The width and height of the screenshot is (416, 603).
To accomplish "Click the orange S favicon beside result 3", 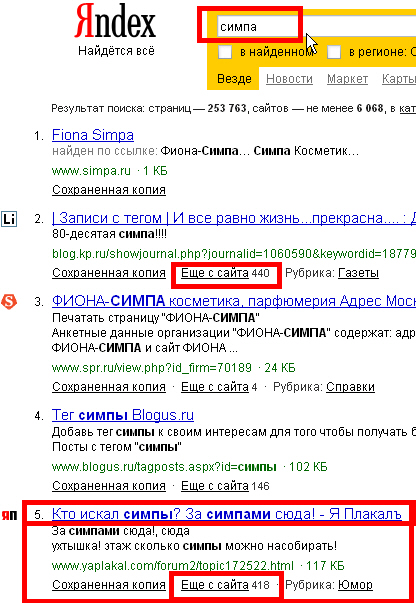I will click(9, 302).
